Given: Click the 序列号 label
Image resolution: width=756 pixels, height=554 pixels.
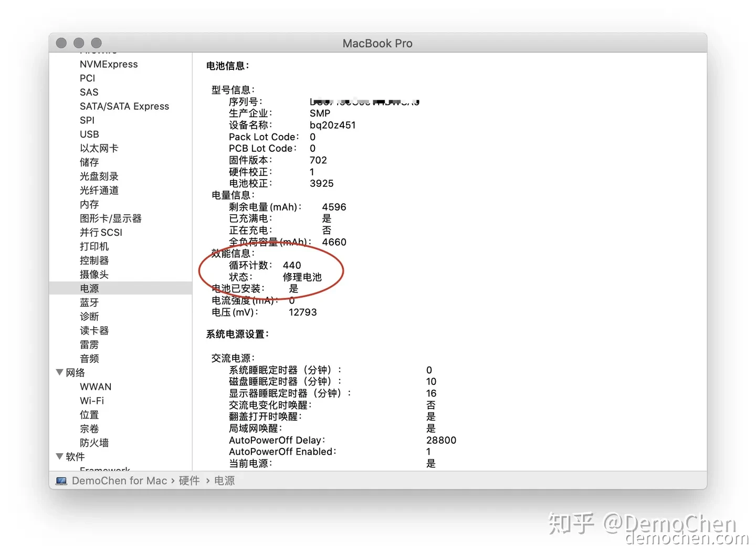Looking at the screenshot, I should 246,101.
